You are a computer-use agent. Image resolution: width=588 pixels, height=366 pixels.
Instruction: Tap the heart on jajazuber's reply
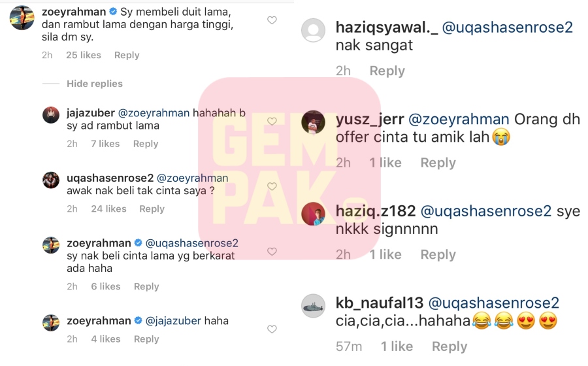(x=272, y=121)
